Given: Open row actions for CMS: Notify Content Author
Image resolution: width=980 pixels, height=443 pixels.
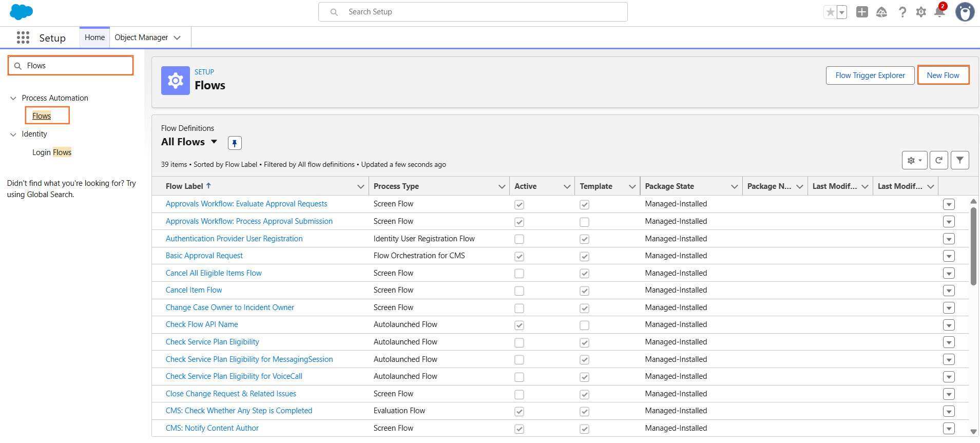Looking at the screenshot, I should coord(949,429).
